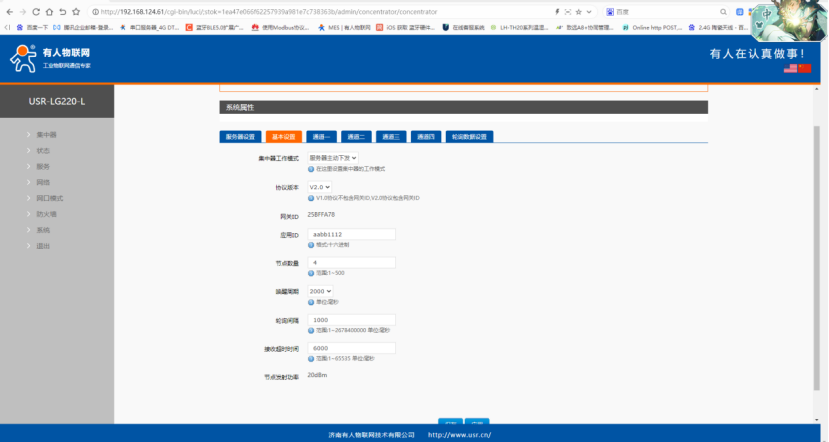Expand the 网络 sidebar menu item
Viewport: 829px width, 442px height.
coord(43,182)
